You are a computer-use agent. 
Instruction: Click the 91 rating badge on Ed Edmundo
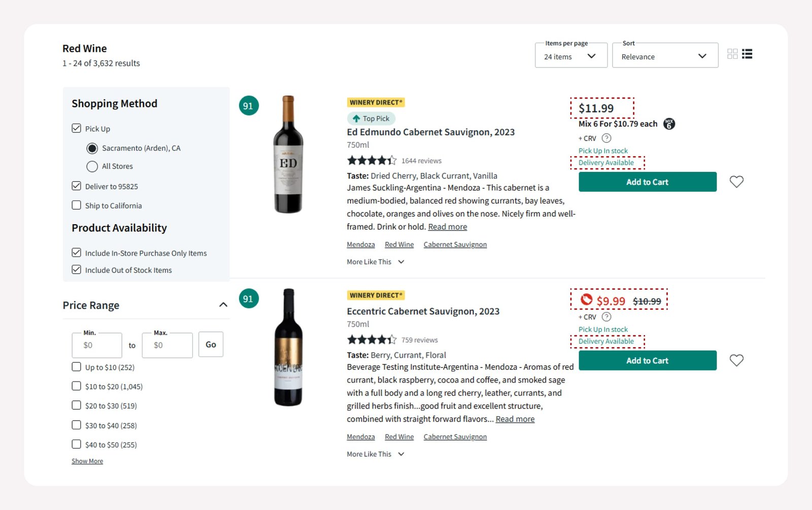(248, 106)
